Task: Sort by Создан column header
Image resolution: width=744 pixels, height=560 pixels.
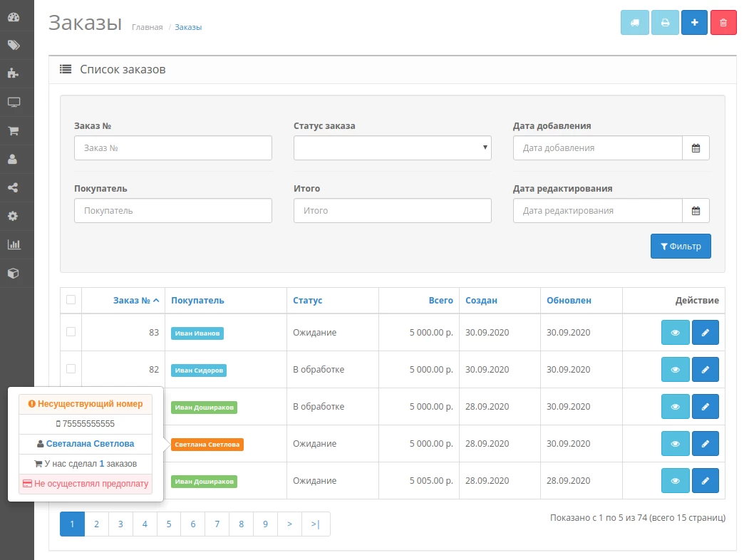Action: pyautogui.click(x=481, y=300)
